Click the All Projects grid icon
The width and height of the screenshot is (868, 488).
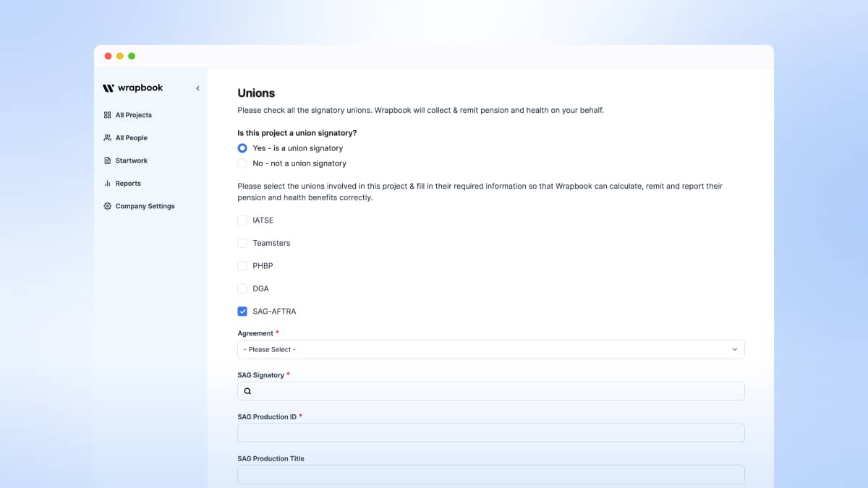(x=108, y=115)
